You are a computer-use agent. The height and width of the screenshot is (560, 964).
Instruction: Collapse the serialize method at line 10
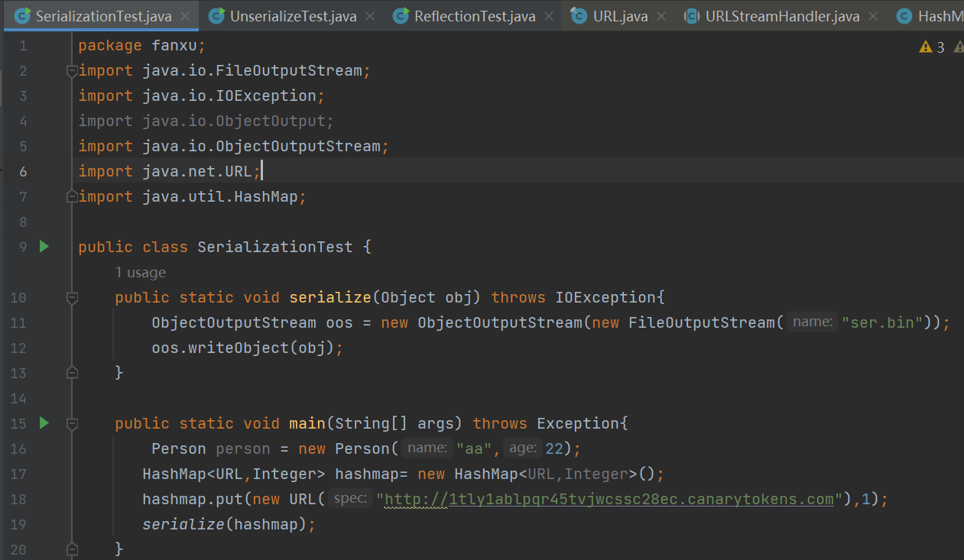[x=72, y=297]
